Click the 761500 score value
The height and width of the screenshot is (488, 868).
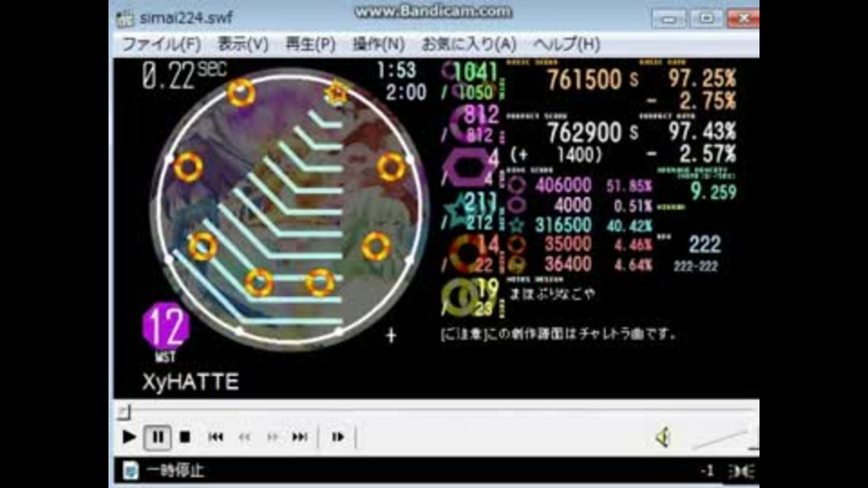[x=584, y=80]
